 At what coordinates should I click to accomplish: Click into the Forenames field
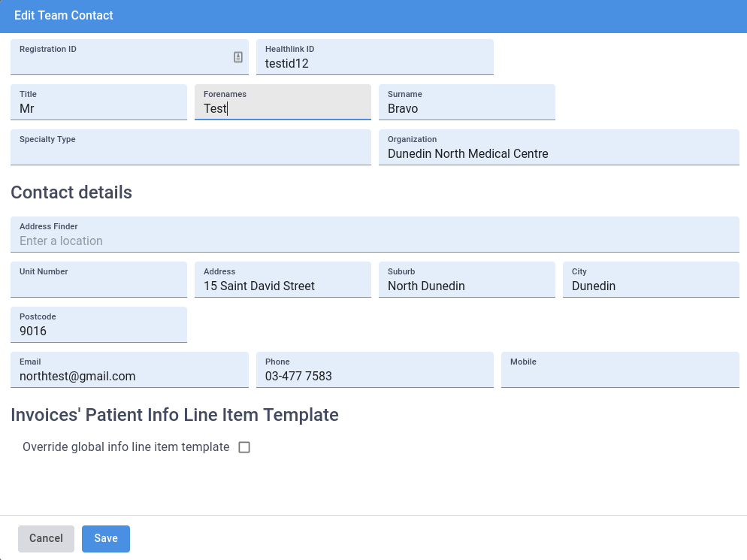point(283,108)
